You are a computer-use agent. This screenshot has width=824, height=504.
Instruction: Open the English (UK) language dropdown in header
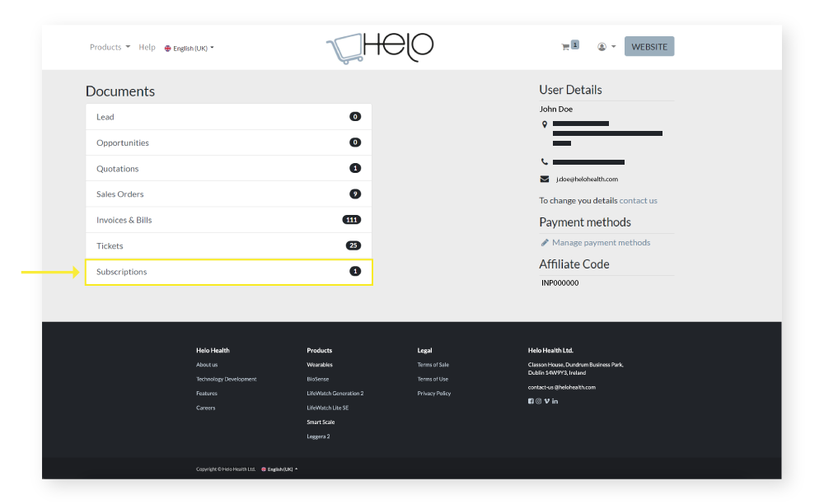pyautogui.click(x=190, y=48)
